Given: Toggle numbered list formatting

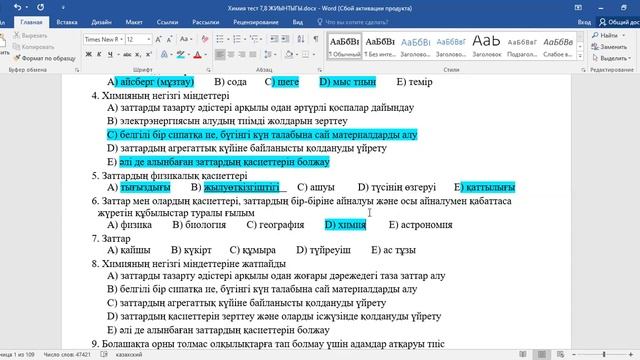Looking at the screenshot, I should pyautogui.click(x=237, y=39).
